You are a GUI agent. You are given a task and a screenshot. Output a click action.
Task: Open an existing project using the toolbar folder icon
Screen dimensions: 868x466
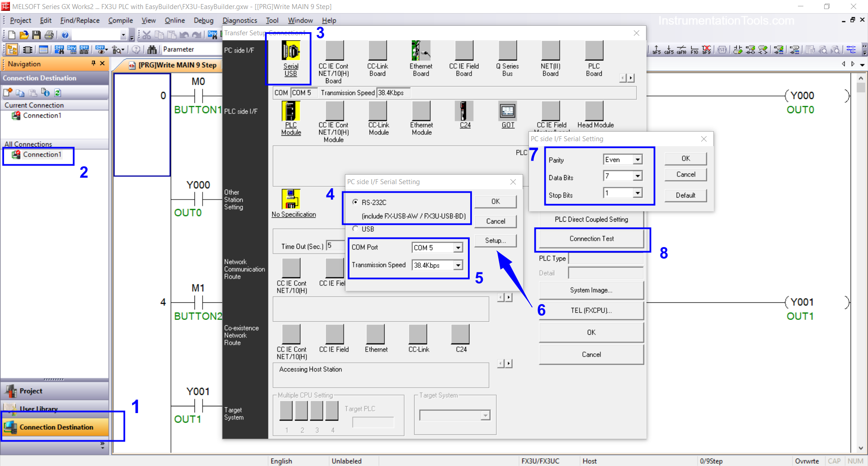(x=24, y=35)
